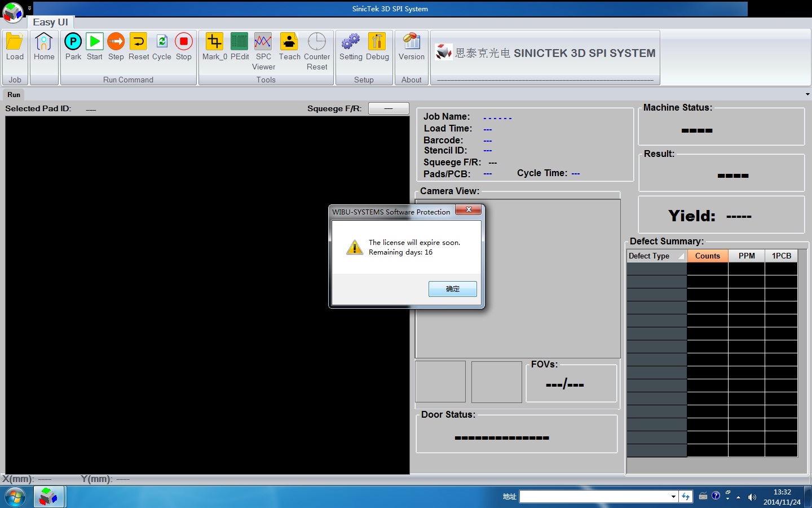Confirm license warning with 确定 button
Image resolution: width=812 pixels, height=508 pixels.
(452, 289)
